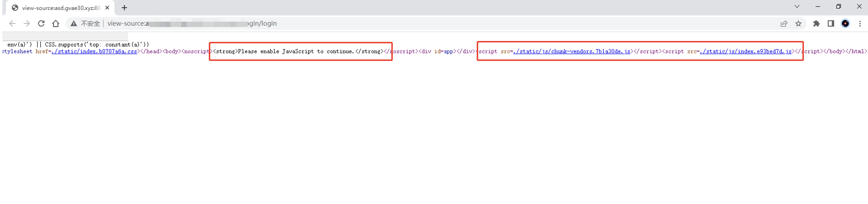The width and height of the screenshot is (868, 204).
Task: Select the view-source:asd.gvae30.xyz tab
Action: pyautogui.click(x=61, y=8)
